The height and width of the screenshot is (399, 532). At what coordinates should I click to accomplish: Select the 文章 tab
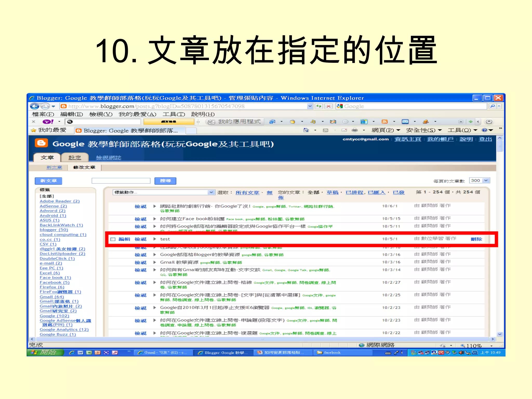point(47,157)
